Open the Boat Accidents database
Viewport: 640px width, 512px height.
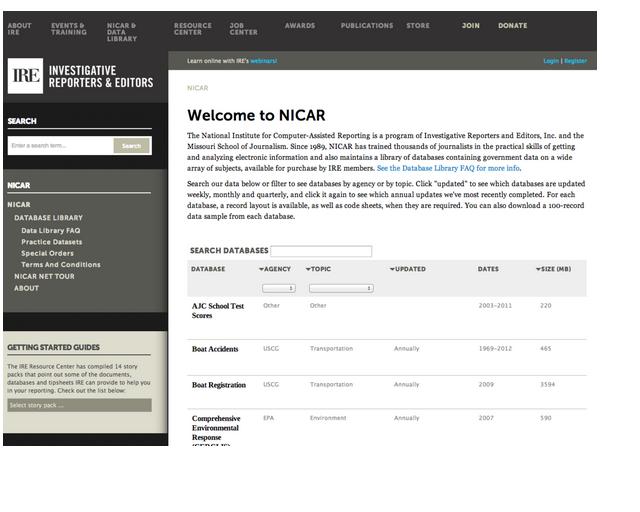pos(215,349)
